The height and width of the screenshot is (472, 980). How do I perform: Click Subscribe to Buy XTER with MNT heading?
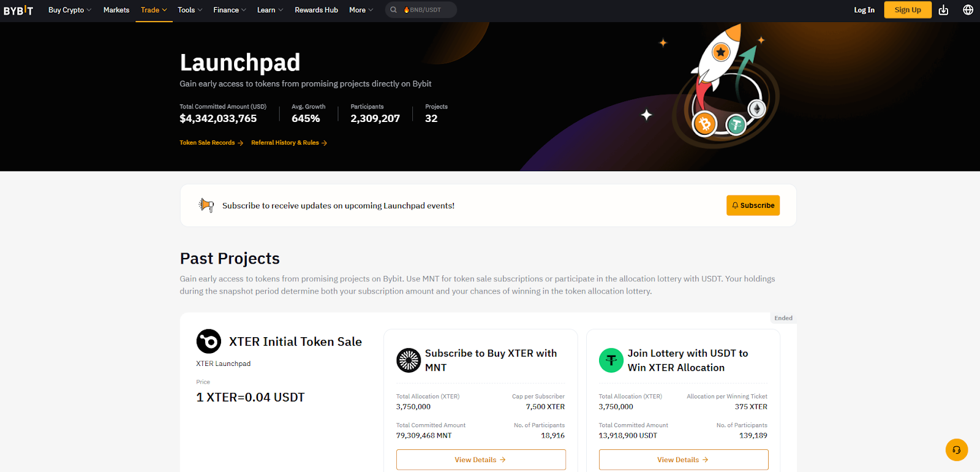[491, 360]
